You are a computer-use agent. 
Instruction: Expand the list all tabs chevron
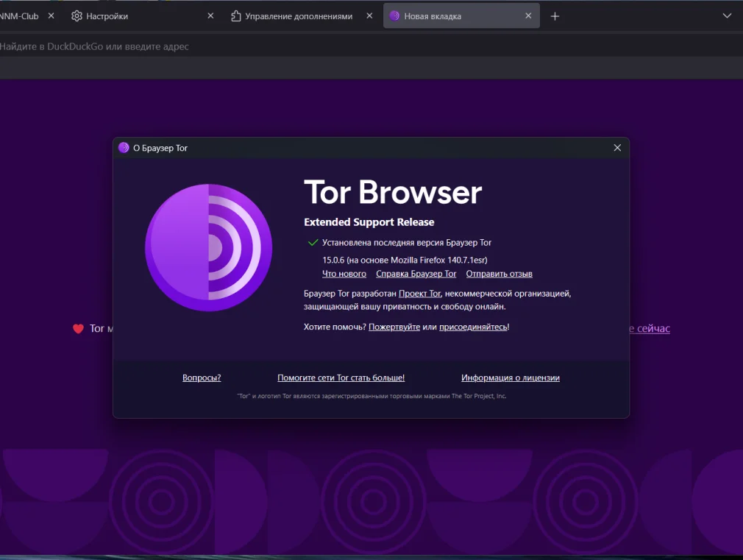click(727, 16)
